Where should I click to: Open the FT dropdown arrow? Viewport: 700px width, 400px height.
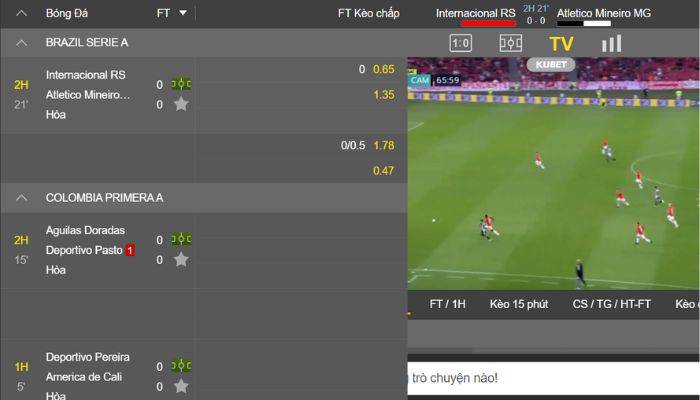pyautogui.click(x=183, y=13)
